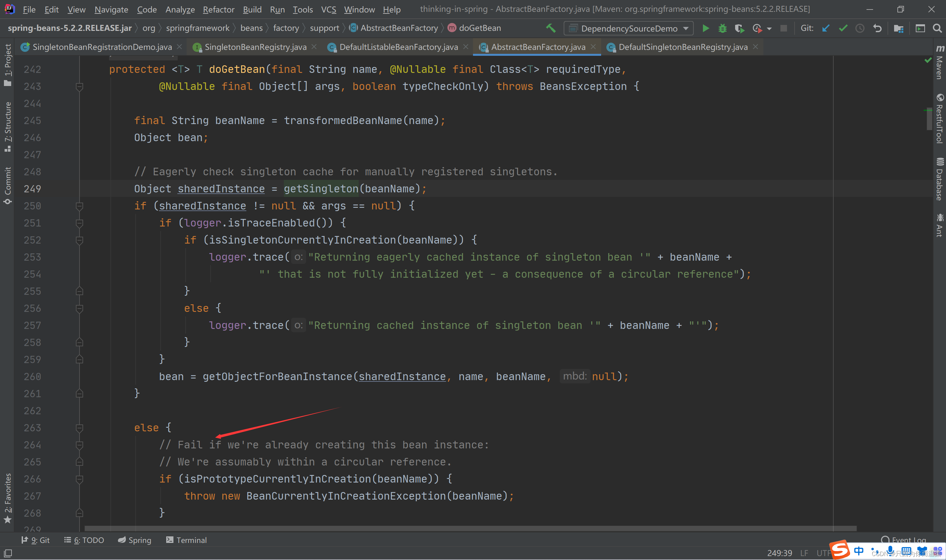The image size is (946, 560).
Task: Open Project Structure folder icon
Action: point(898,28)
